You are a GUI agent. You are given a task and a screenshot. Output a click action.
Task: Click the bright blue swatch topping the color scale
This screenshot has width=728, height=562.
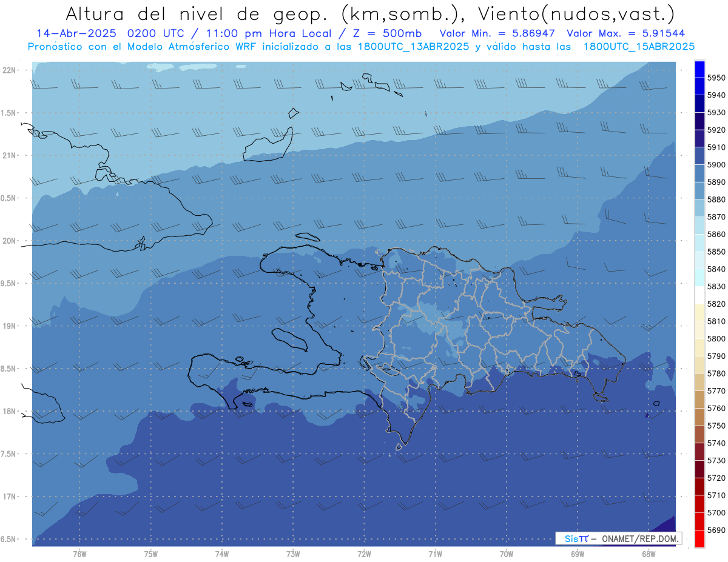pos(699,69)
